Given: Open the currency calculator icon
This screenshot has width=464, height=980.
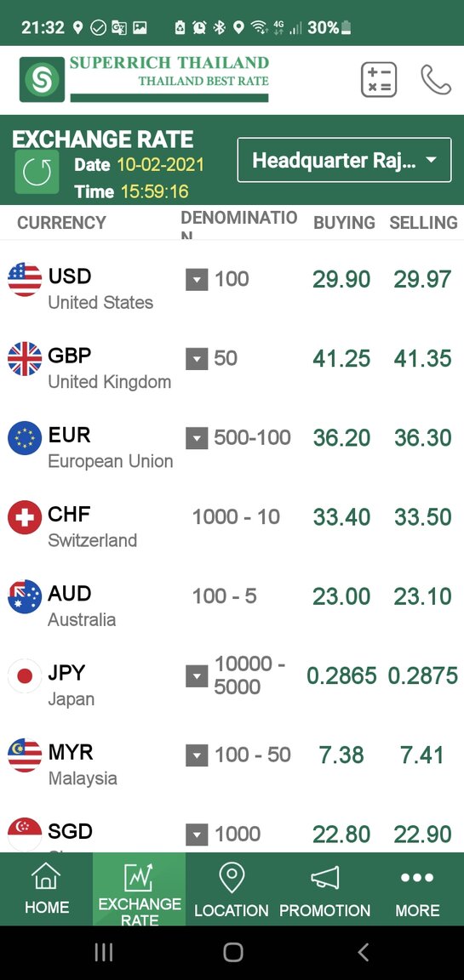Looking at the screenshot, I should (379, 80).
